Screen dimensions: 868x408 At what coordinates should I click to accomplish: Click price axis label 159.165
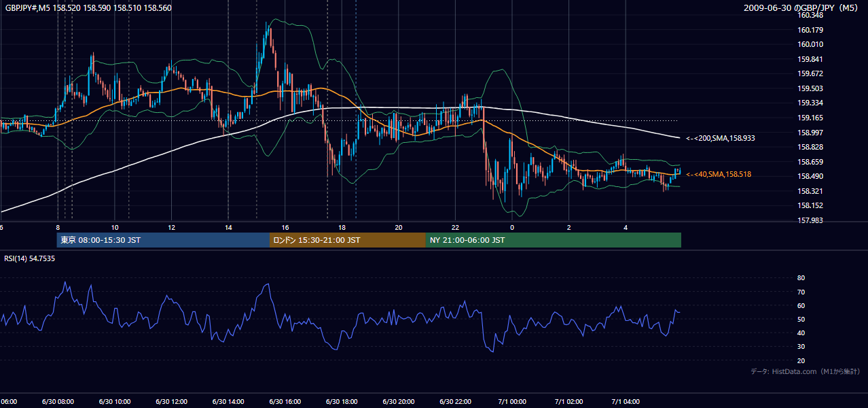(810, 118)
